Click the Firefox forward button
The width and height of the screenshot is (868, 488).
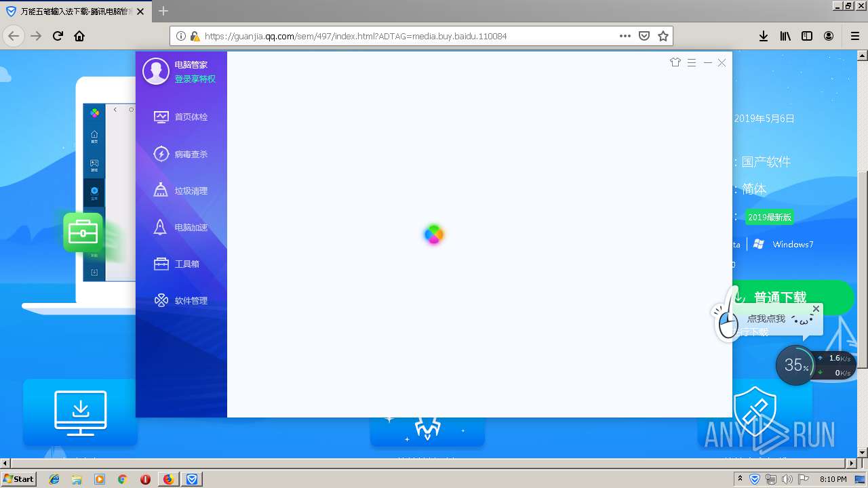[36, 36]
